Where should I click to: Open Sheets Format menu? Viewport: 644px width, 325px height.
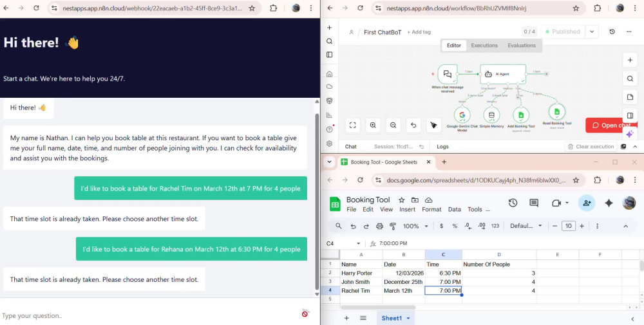[x=431, y=209]
